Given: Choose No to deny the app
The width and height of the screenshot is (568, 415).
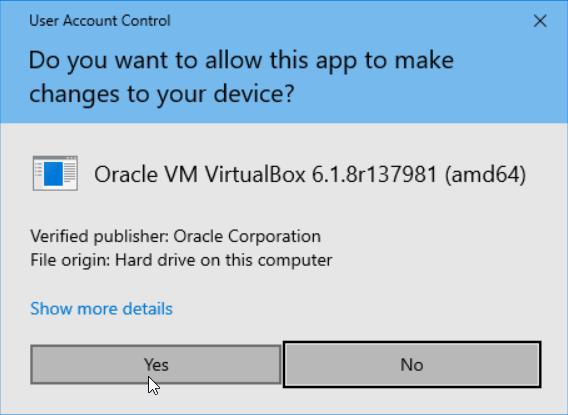Looking at the screenshot, I should [x=412, y=364].
